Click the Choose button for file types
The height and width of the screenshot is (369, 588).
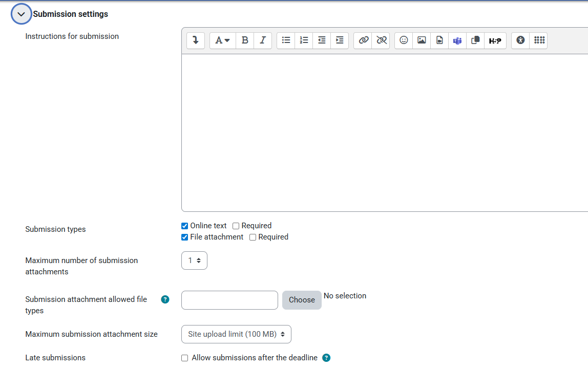[302, 300]
